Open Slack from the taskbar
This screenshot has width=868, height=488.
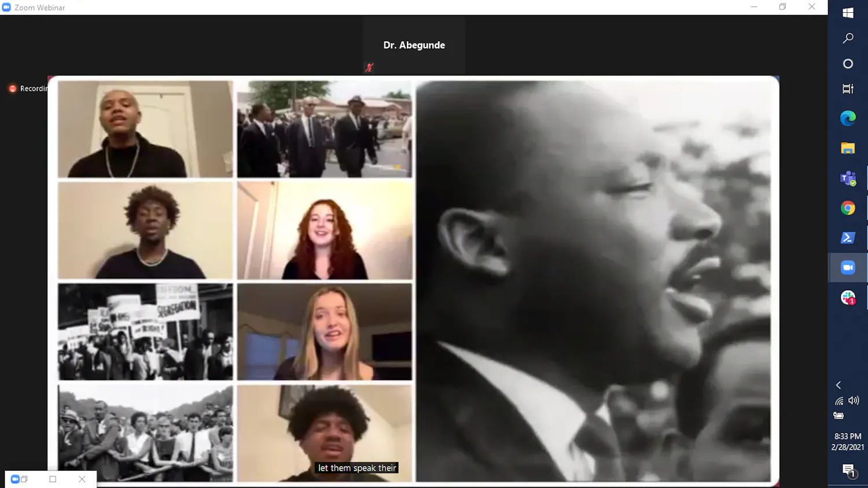click(x=848, y=298)
